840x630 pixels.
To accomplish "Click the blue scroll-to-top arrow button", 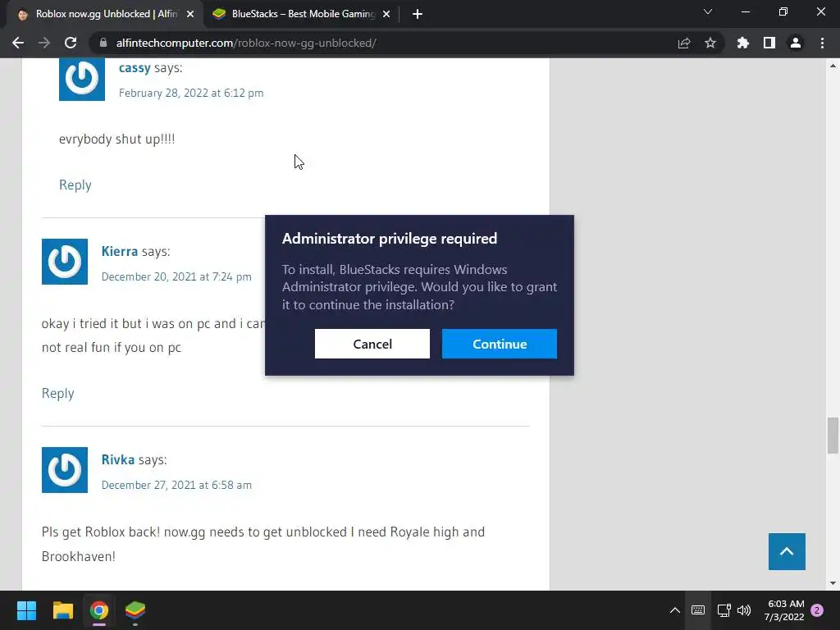I will [787, 552].
